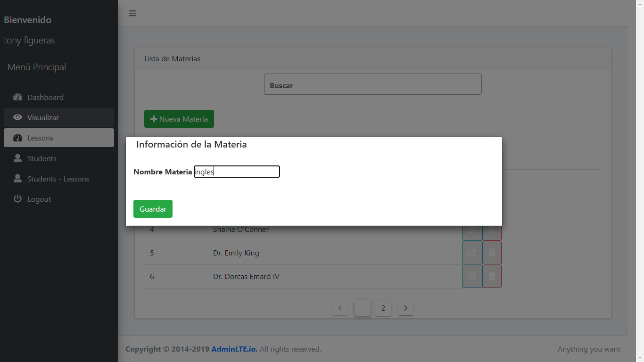Click the person icon next to Students
The image size is (644, 362).
17,158
